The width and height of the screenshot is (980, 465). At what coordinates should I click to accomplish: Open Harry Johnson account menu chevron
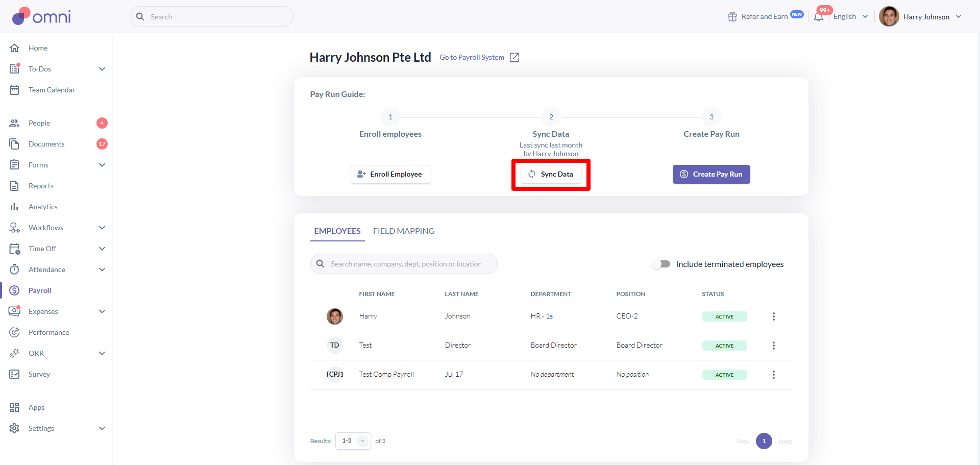959,17
